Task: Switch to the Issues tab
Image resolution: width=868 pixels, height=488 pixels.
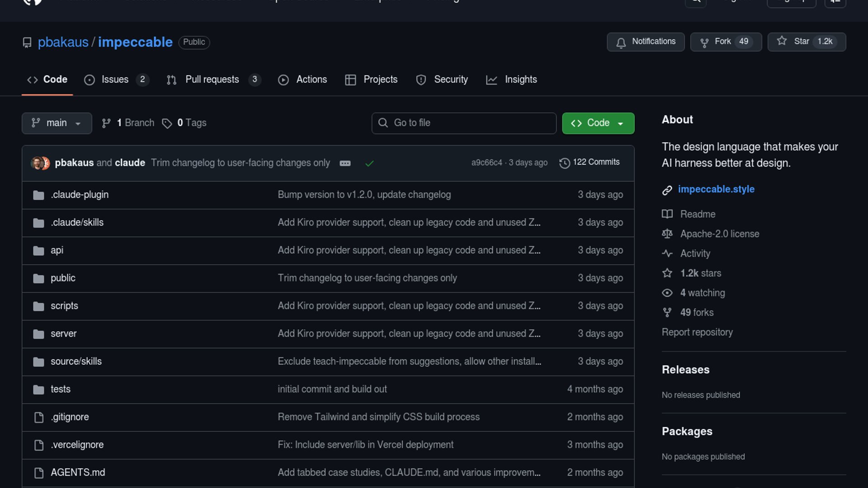Action: click(115, 80)
